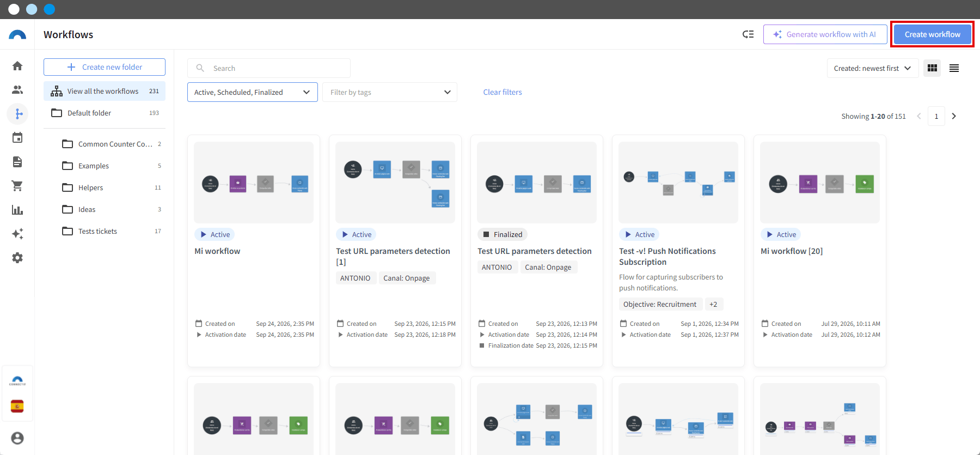
Task: Click the Connectif logo at sidebar top
Action: (x=17, y=34)
